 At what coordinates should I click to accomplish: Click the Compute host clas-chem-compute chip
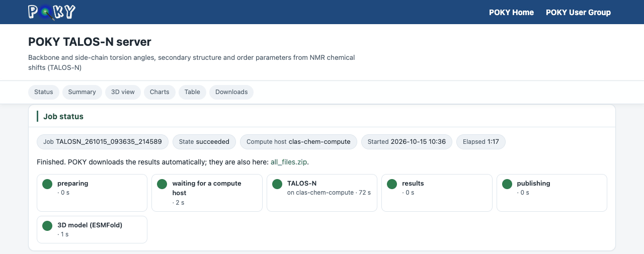click(x=298, y=142)
